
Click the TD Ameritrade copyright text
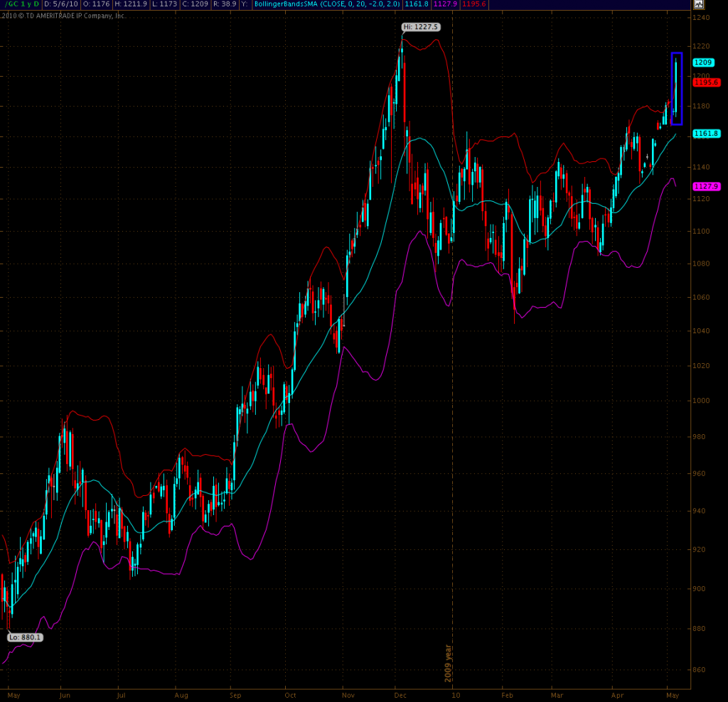pos(64,15)
